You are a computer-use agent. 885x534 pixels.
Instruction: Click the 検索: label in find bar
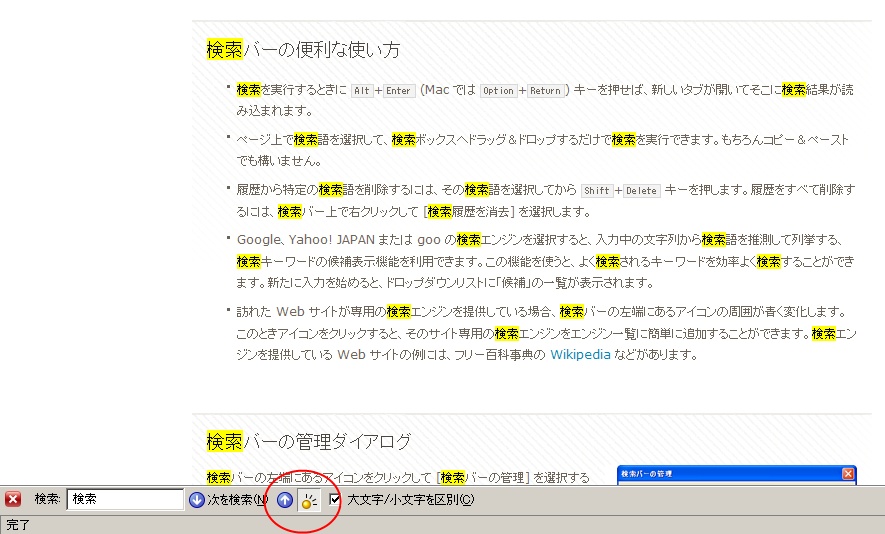[x=47, y=499]
